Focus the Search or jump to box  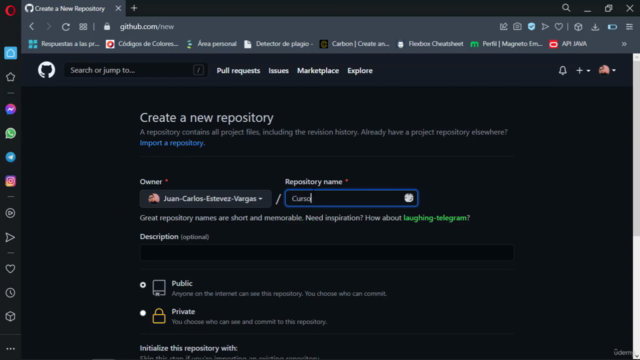136,70
